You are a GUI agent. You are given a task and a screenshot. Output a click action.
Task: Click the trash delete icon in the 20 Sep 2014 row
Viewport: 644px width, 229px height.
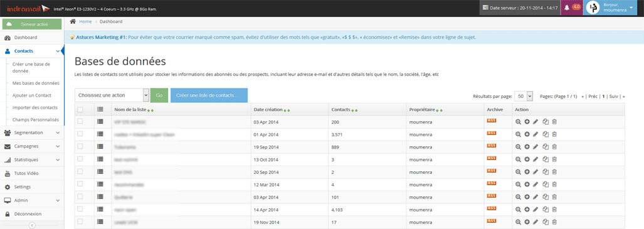pyautogui.click(x=554, y=172)
